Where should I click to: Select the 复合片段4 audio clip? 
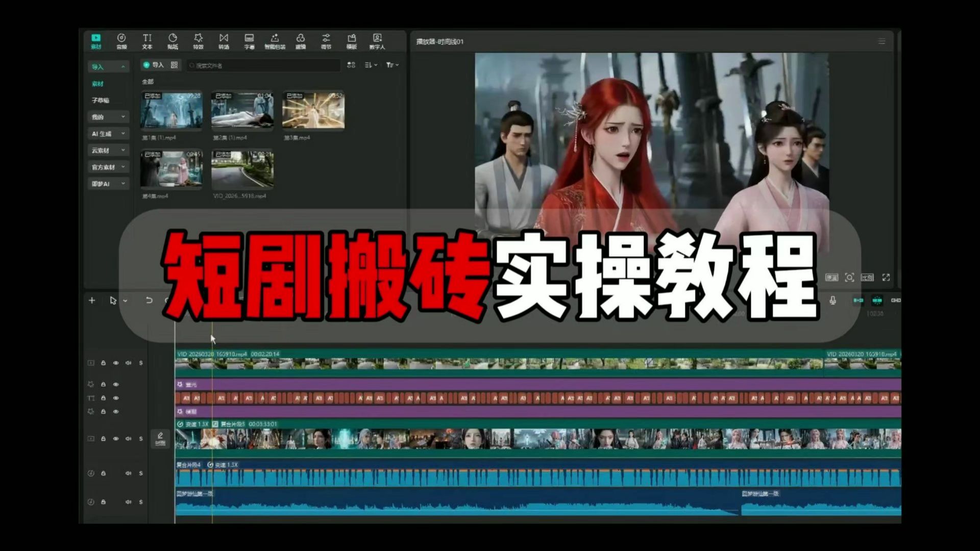538,474
